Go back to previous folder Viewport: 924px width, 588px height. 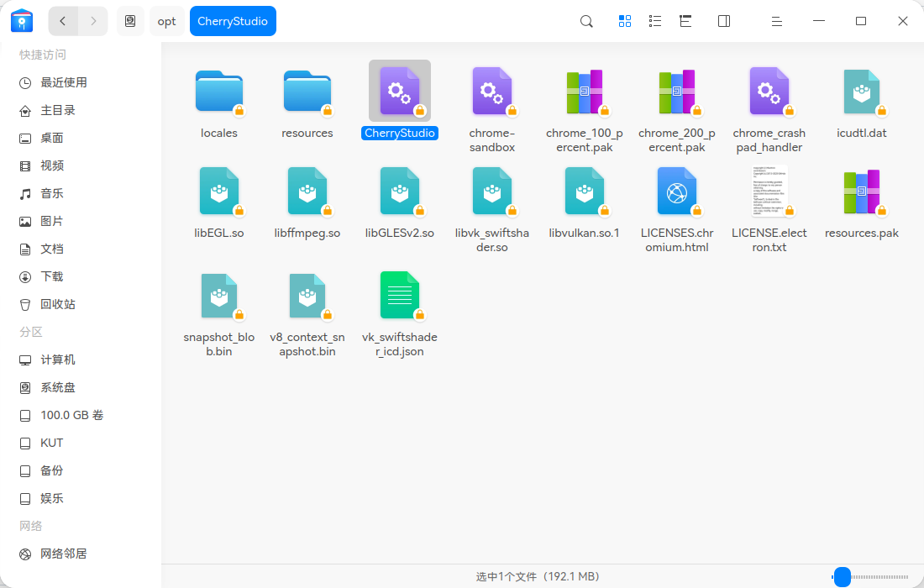coord(63,21)
